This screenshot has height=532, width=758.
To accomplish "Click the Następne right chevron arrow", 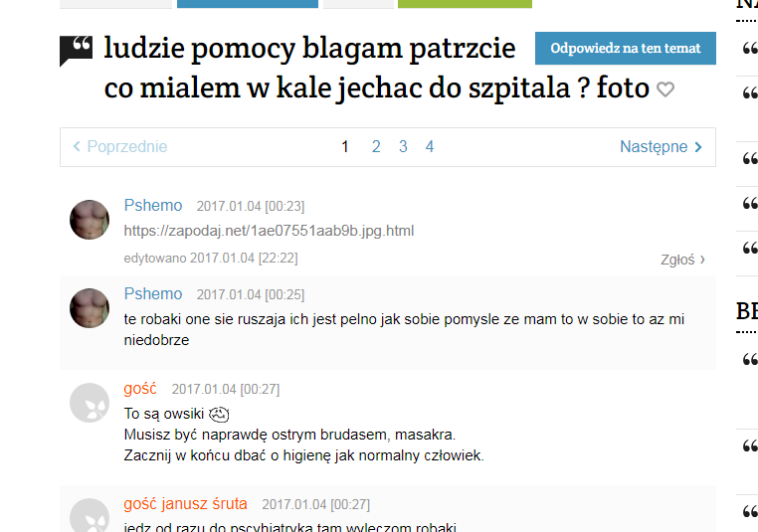I will click(698, 147).
